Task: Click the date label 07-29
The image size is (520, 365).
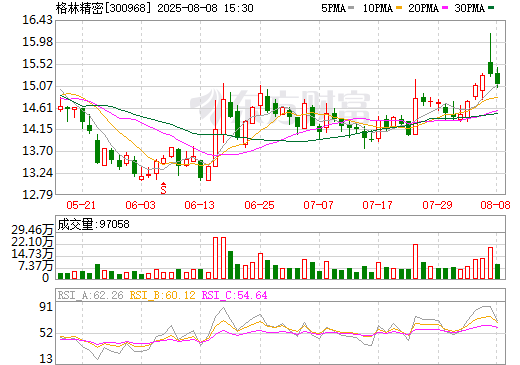Action: [x=437, y=205]
